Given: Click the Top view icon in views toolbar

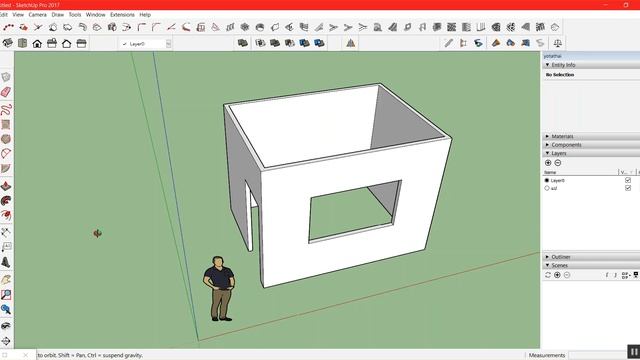Looking at the screenshot, I should point(22,43).
